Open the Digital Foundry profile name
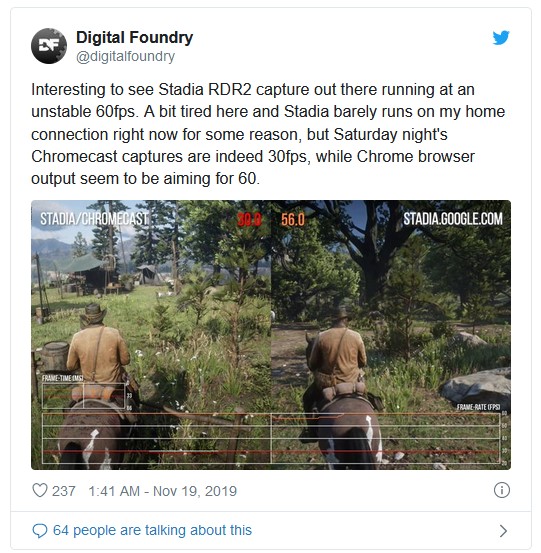Screen dimensions: 541x553 tap(134, 37)
